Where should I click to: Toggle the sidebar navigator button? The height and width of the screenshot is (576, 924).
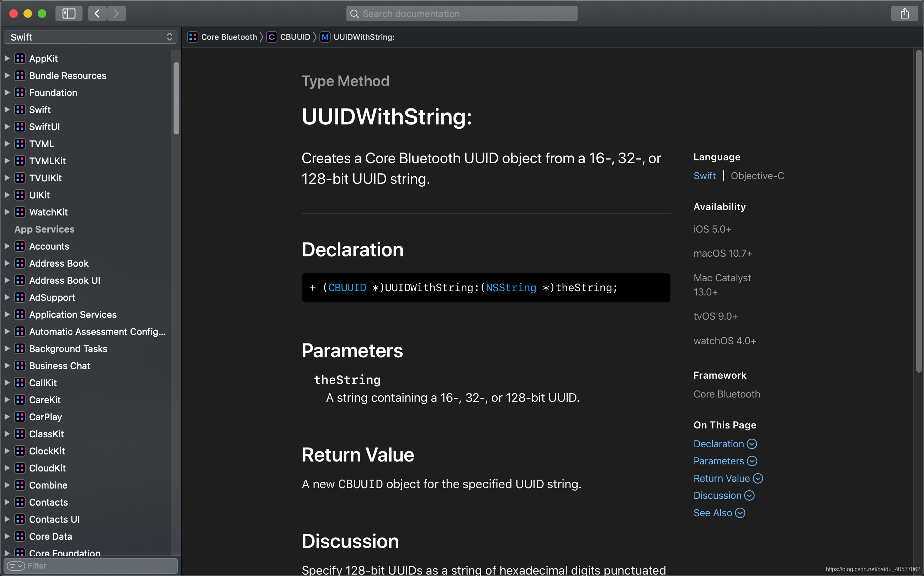(69, 14)
